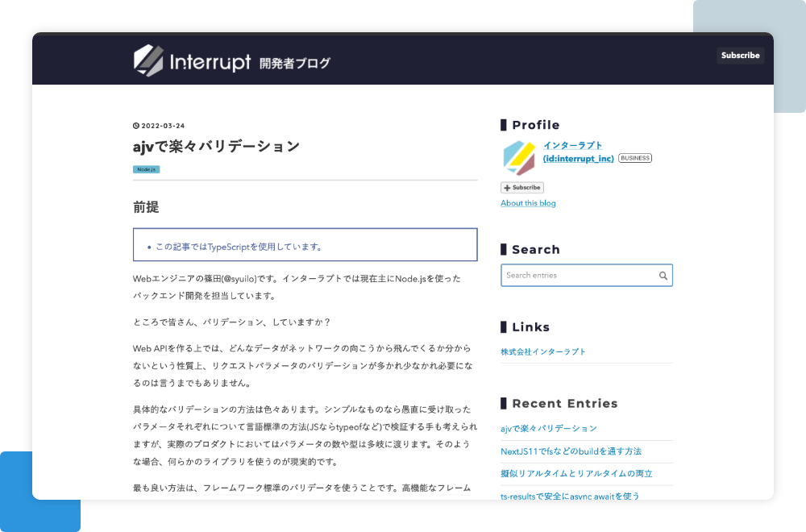Open recent entry NextJS11でfsなどのbuildを通す方法

[571, 451]
